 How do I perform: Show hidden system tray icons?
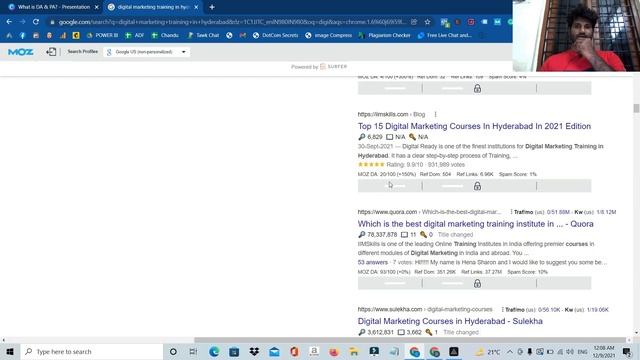[510, 351]
